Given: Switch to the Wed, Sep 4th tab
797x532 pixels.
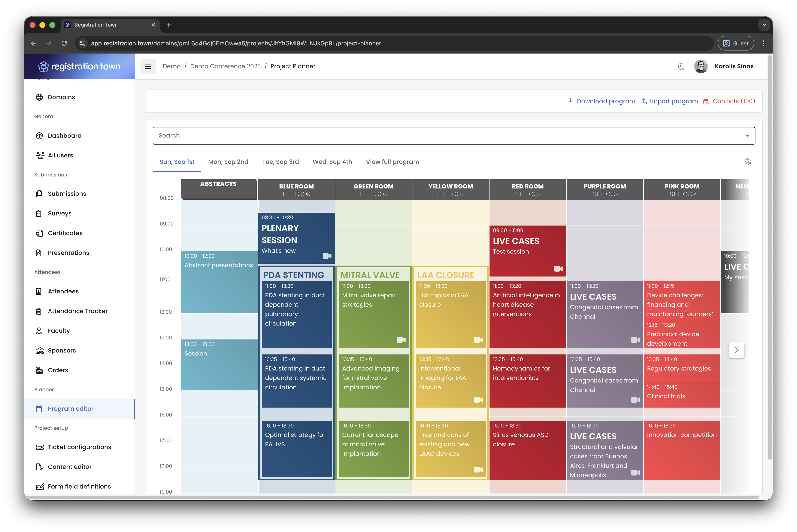Looking at the screenshot, I should click(x=332, y=162).
